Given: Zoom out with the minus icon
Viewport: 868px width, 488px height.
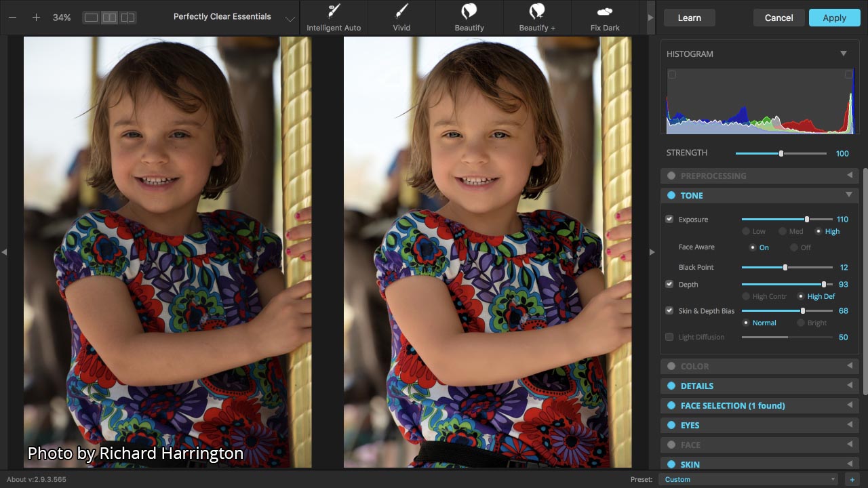Looking at the screenshot, I should tap(12, 18).
